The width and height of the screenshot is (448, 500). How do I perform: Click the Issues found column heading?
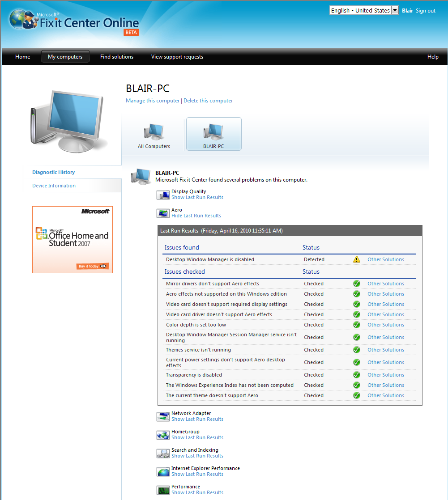click(182, 247)
